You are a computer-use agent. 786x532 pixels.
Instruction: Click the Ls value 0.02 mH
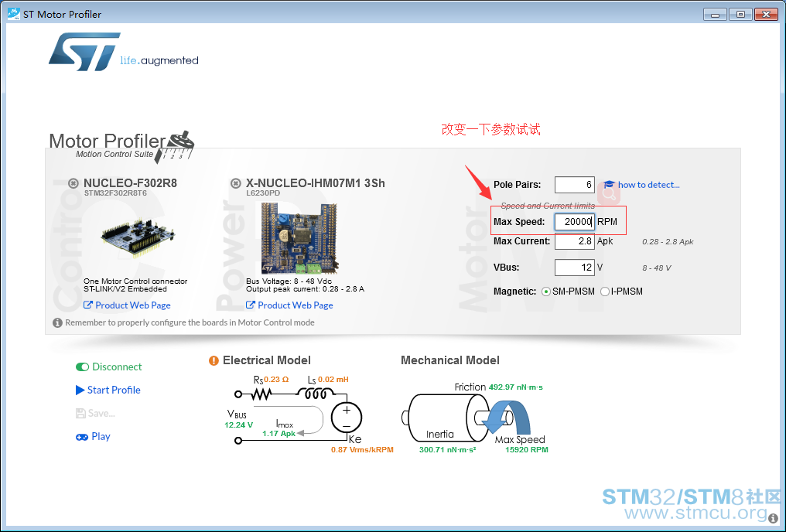point(333,379)
